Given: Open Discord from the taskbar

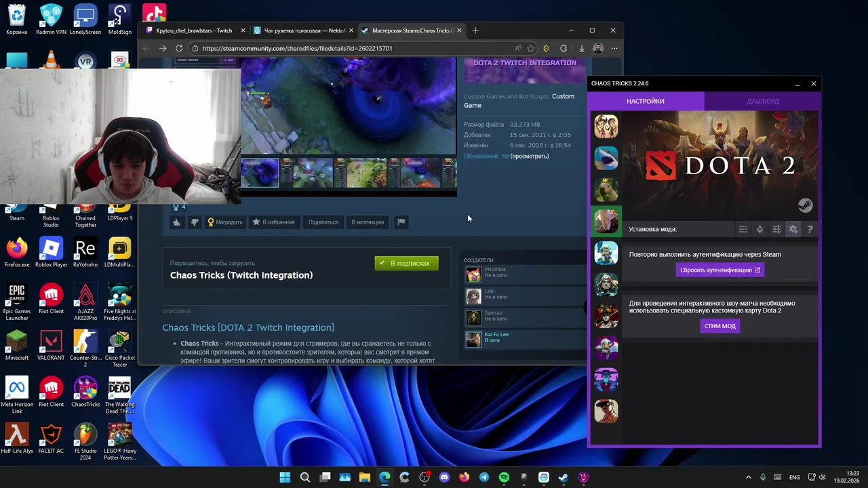Looking at the screenshot, I should [444, 477].
